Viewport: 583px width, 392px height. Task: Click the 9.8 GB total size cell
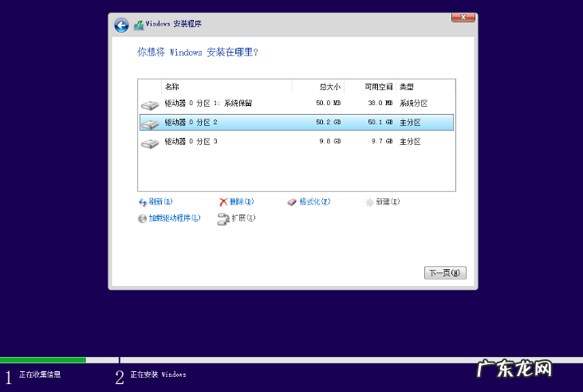(330, 142)
